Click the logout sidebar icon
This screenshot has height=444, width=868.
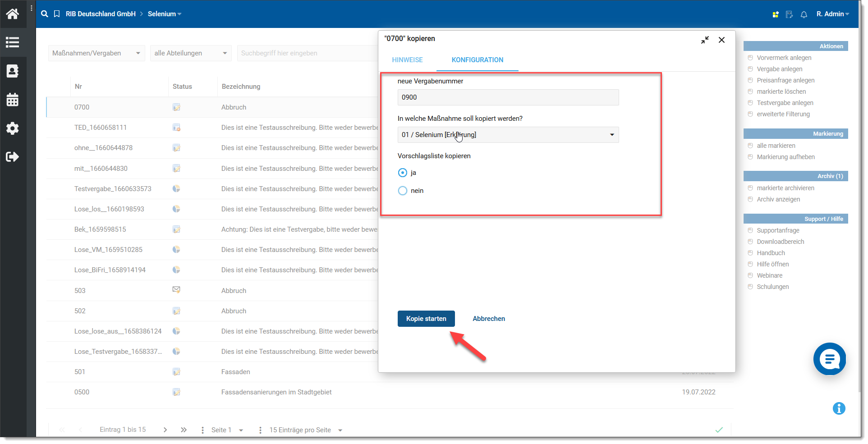click(x=13, y=157)
